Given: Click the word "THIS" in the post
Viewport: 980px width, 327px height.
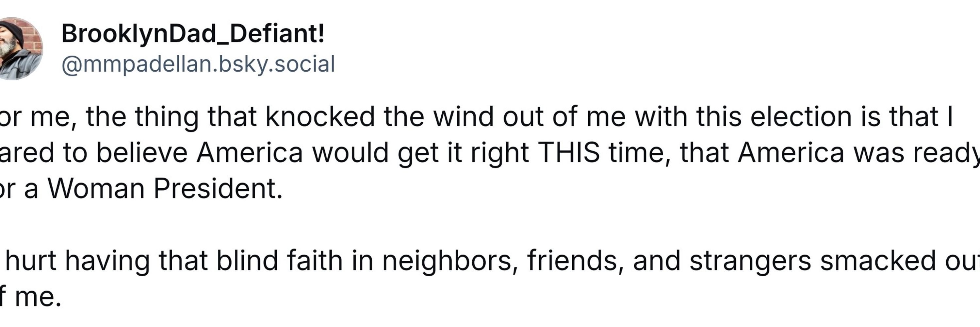Looking at the screenshot, I should tap(568, 153).
